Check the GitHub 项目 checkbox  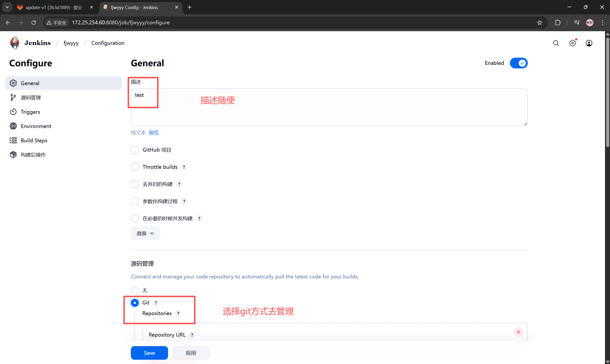(x=135, y=150)
